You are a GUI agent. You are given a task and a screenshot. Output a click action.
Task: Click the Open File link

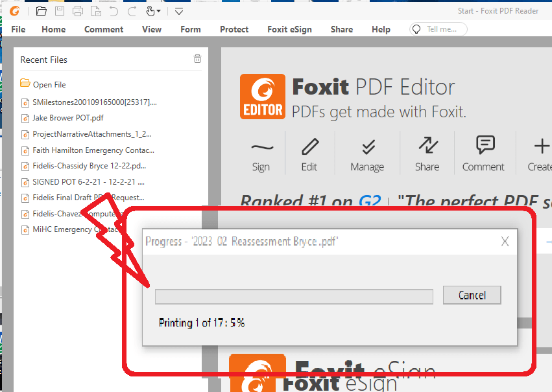tap(49, 85)
